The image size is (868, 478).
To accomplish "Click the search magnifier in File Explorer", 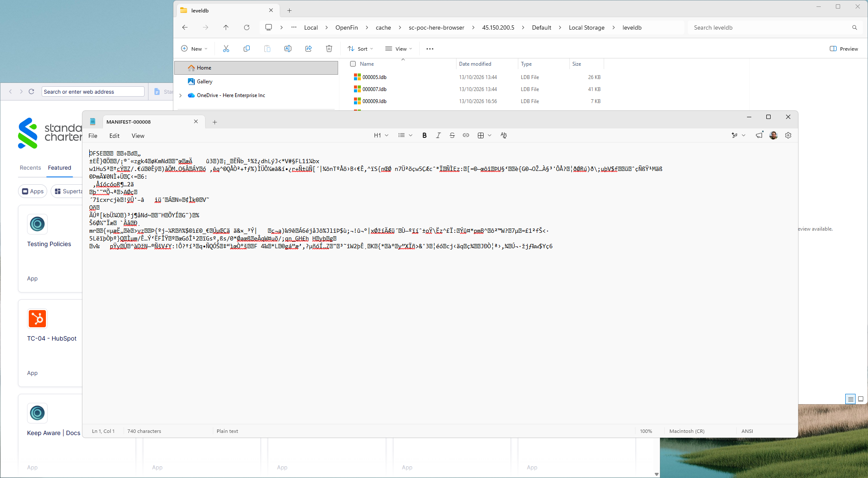I will coord(855,27).
